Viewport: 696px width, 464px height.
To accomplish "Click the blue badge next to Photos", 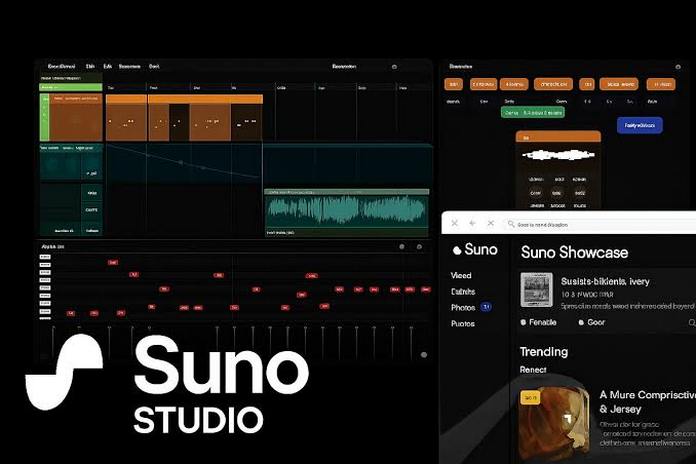I will [x=486, y=307].
